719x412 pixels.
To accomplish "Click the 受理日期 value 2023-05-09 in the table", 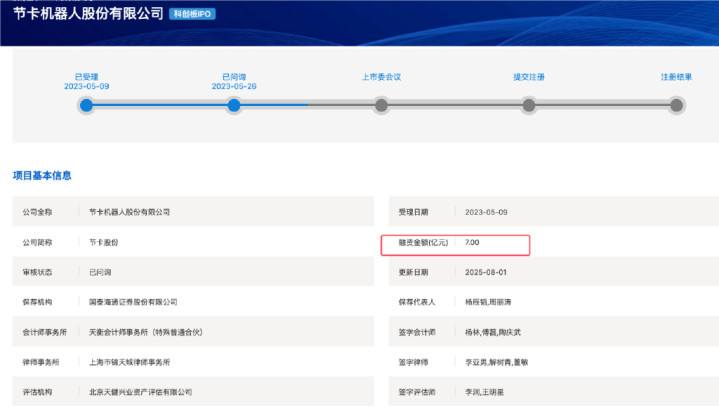I will click(x=486, y=212).
